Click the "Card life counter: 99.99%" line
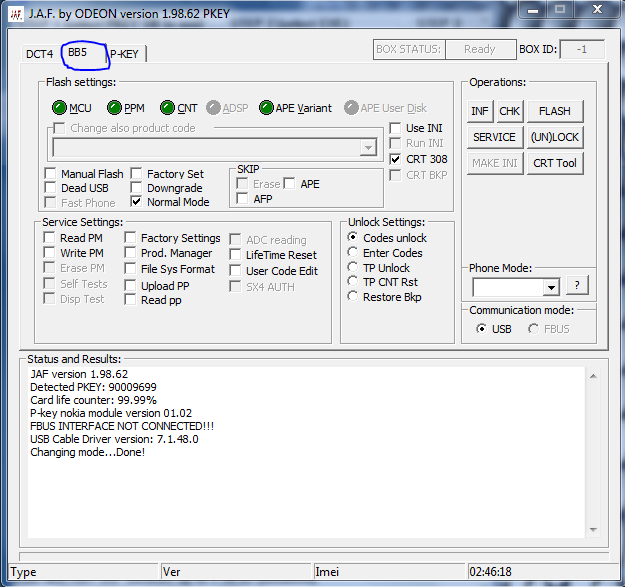625x587 pixels. coord(93,400)
